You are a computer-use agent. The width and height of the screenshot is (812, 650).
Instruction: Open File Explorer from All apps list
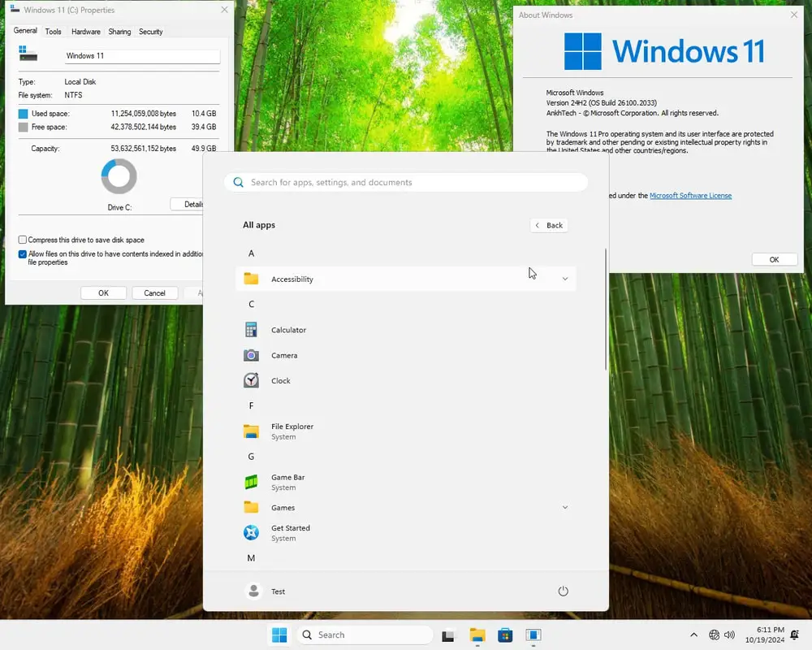point(292,431)
